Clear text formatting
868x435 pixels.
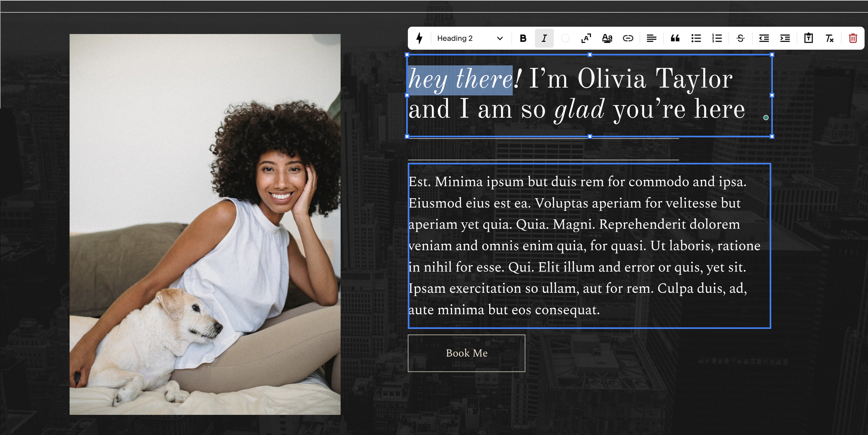[x=829, y=38]
